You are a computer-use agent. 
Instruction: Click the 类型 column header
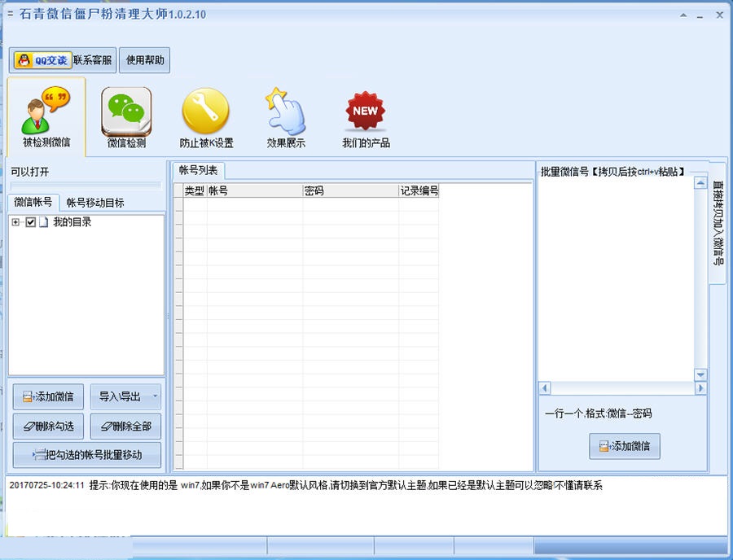[x=195, y=190]
